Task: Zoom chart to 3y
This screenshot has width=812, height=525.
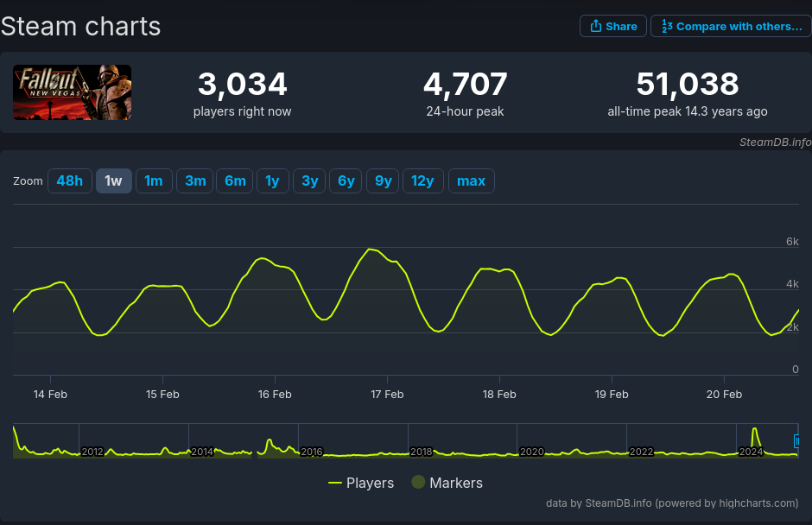Action: point(309,181)
